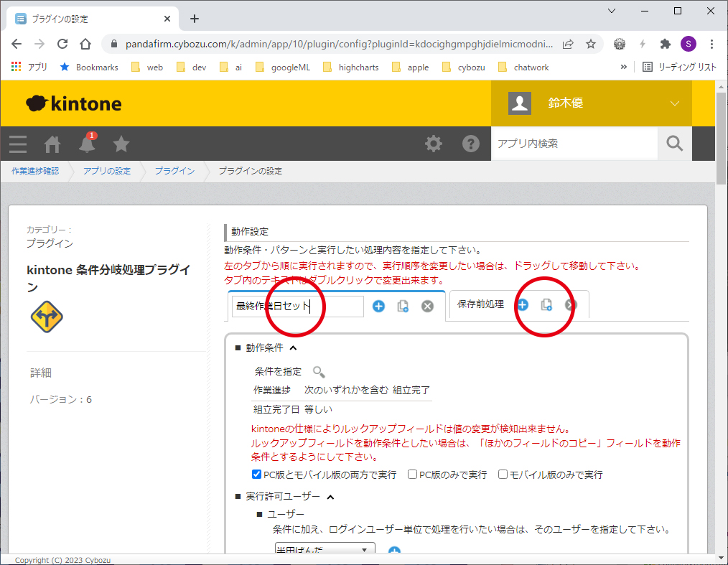This screenshot has height=565, width=728.
Task: Click browser back arrow
Action: [17, 44]
